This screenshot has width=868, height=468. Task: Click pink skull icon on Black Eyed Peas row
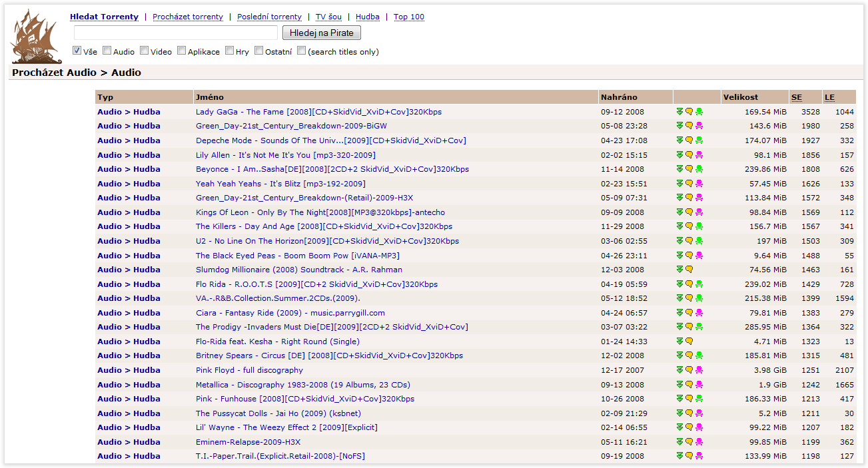[x=699, y=256]
